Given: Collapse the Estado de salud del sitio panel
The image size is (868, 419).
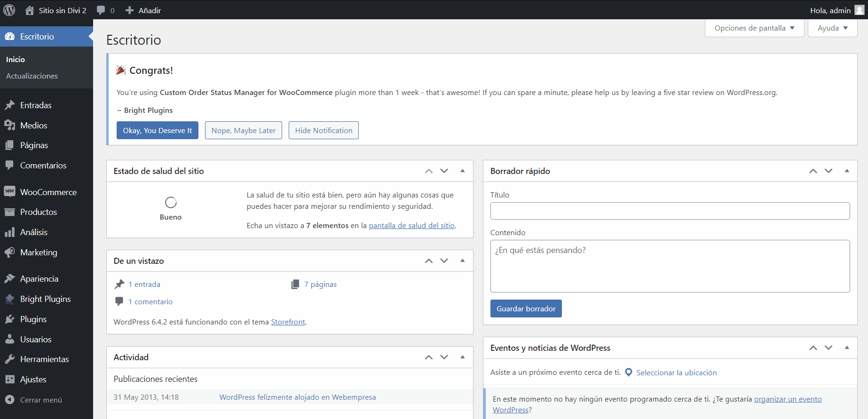Looking at the screenshot, I should point(462,171).
